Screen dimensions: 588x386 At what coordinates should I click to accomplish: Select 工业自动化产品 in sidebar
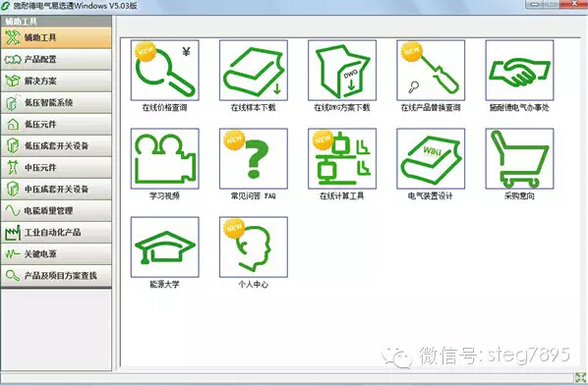point(56,233)
